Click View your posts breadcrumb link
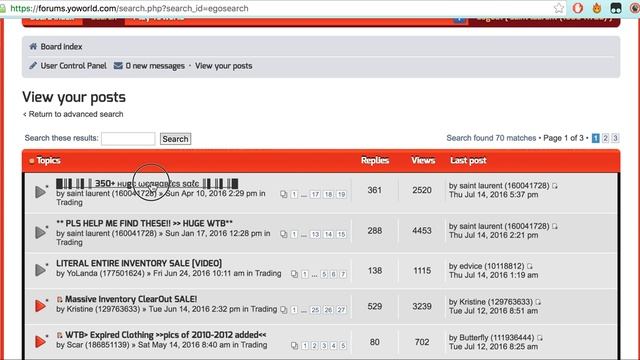Image resolution: width=640 pixels, height=360 pixels. [x=224, y=65]
